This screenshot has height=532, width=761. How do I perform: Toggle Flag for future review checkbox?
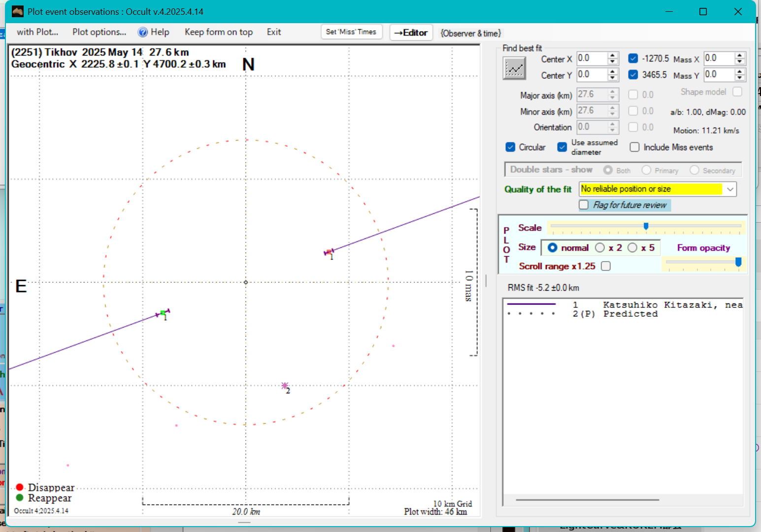pos(584,205)
